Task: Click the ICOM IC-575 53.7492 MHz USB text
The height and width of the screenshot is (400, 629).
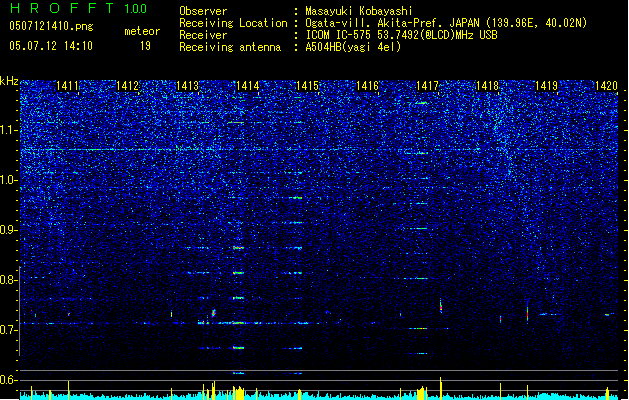Action: coord(401,35)
